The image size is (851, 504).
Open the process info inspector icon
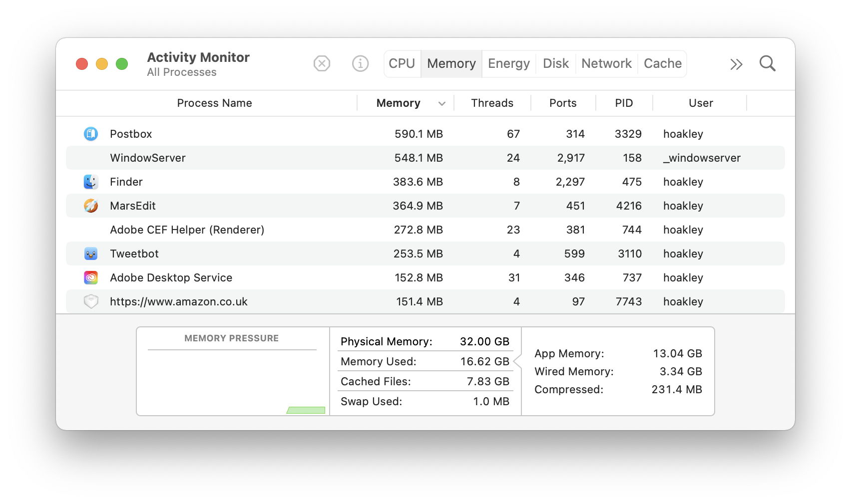click(360, 64)
